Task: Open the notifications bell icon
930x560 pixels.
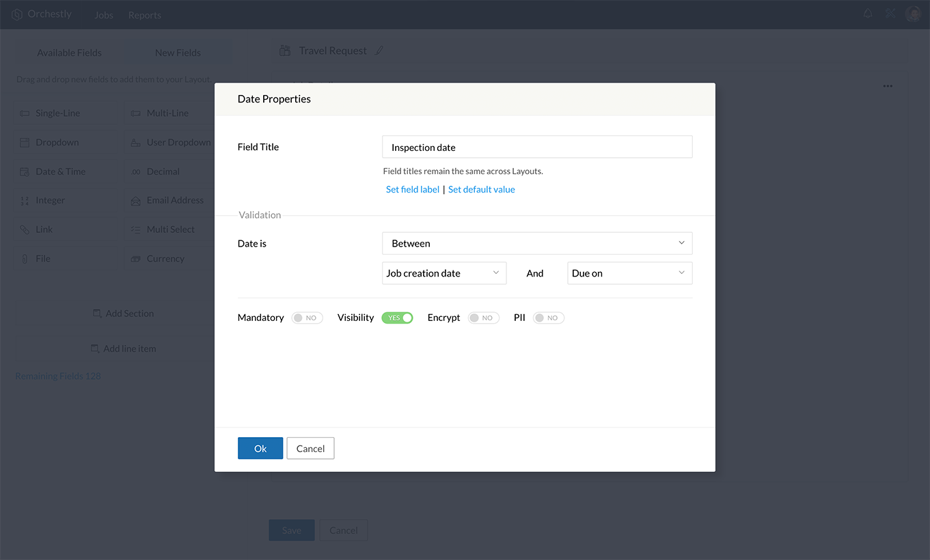Action: pyautogui.click(x=868, y=13)
